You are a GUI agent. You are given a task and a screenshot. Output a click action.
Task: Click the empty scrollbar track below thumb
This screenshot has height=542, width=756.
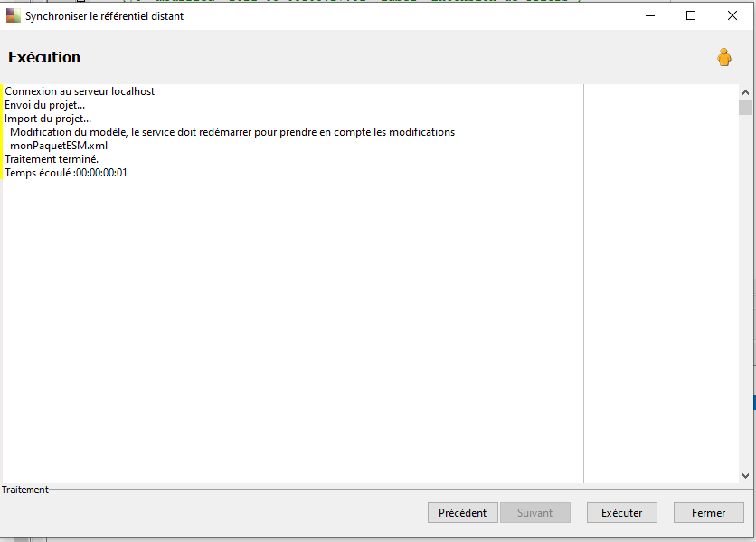745,292
